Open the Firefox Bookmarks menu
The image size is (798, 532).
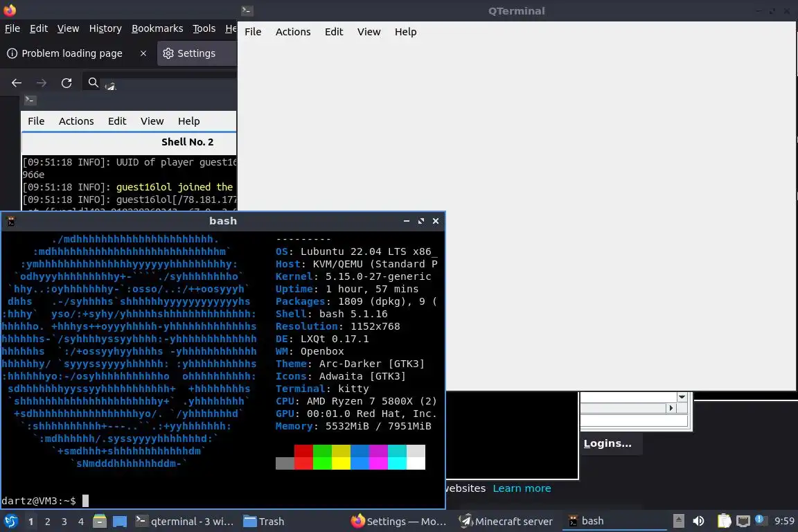pyautogui.click(x=157, y=28)
